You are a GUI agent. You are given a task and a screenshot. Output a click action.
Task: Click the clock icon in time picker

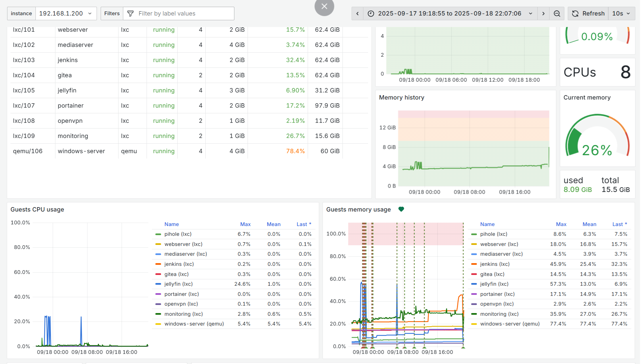click(371, 13)
